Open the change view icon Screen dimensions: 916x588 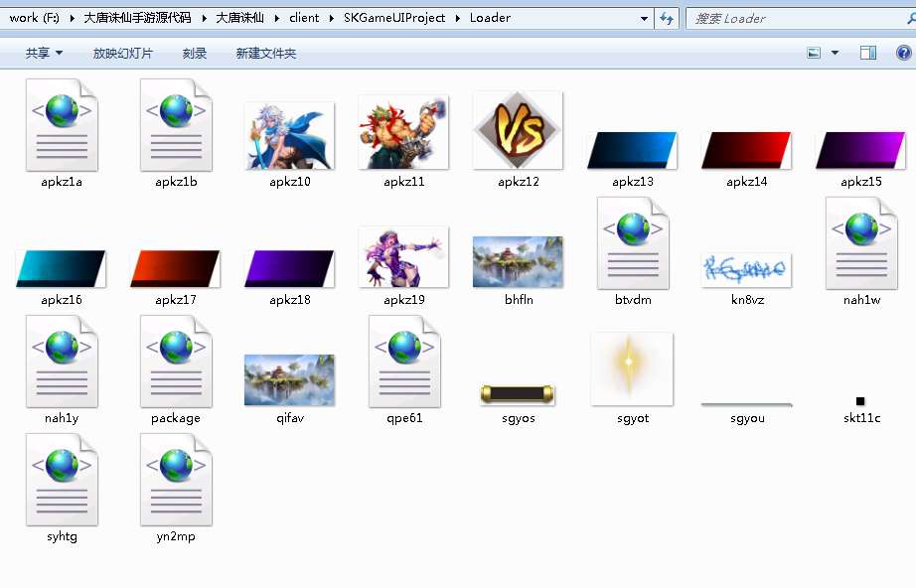815,53
